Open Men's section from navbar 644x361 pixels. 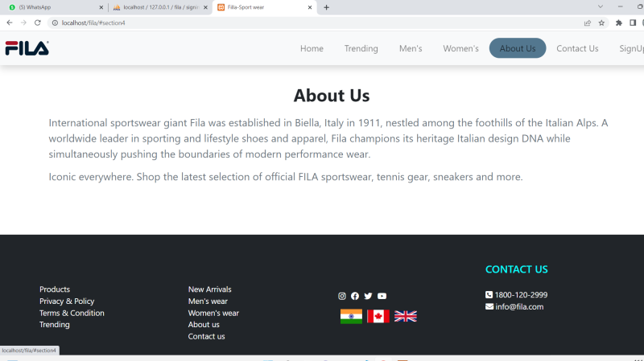tap(411, 48)
